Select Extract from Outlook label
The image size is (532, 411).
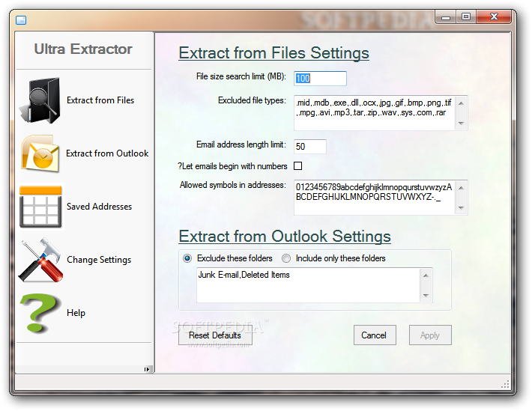coord(107,153)
